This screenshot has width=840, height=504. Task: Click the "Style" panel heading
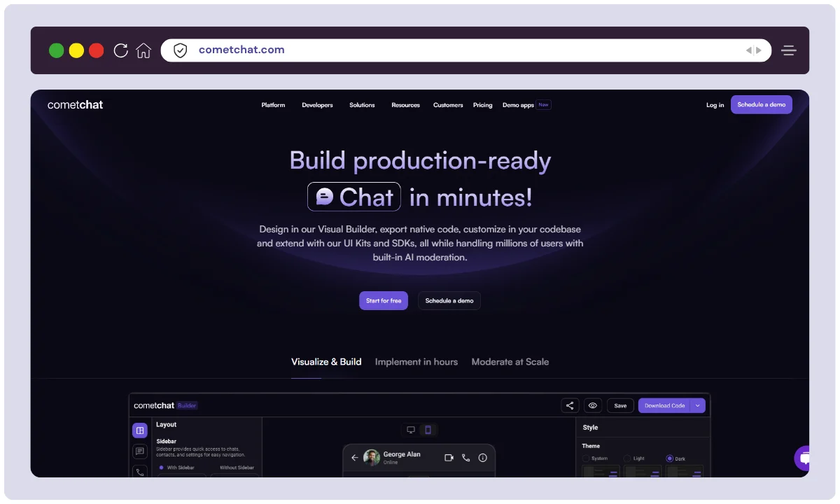tap(590, 428)
